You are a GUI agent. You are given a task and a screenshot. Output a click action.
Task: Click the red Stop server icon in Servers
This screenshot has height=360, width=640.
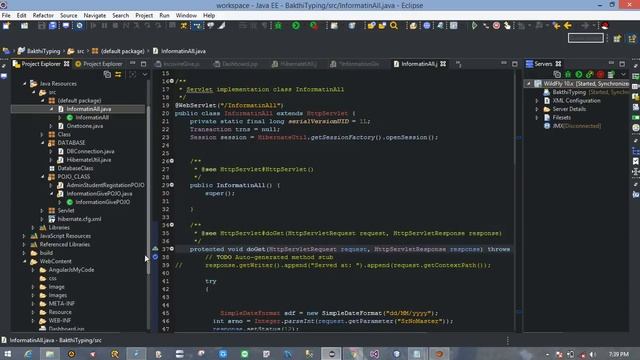click(600, 74)
